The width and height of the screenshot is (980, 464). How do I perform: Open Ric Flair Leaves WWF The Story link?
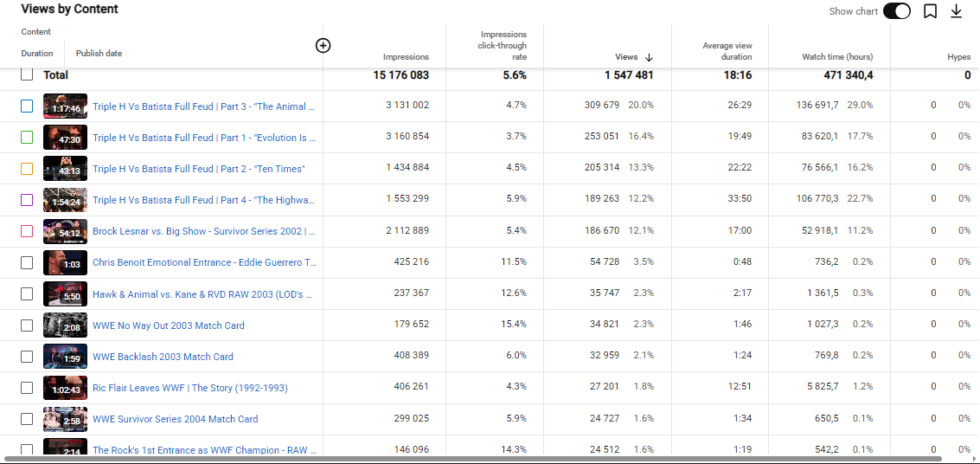[x=190, y=388]
